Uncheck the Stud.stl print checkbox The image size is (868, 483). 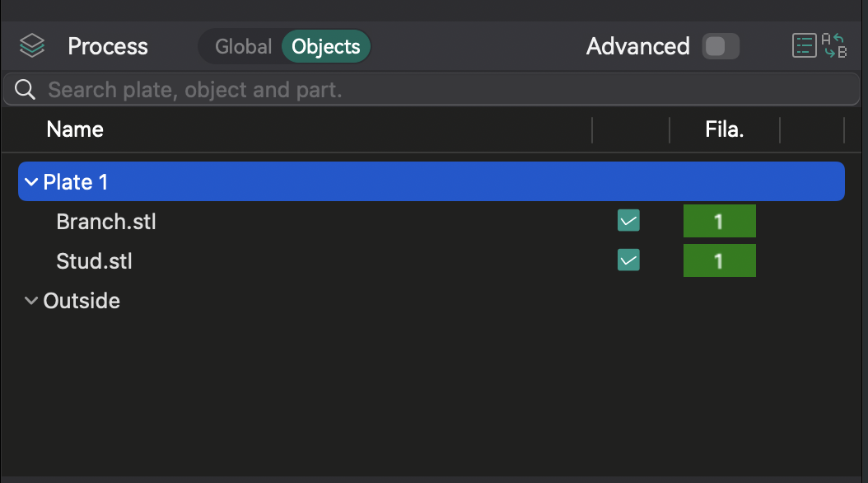click(628, 260)
